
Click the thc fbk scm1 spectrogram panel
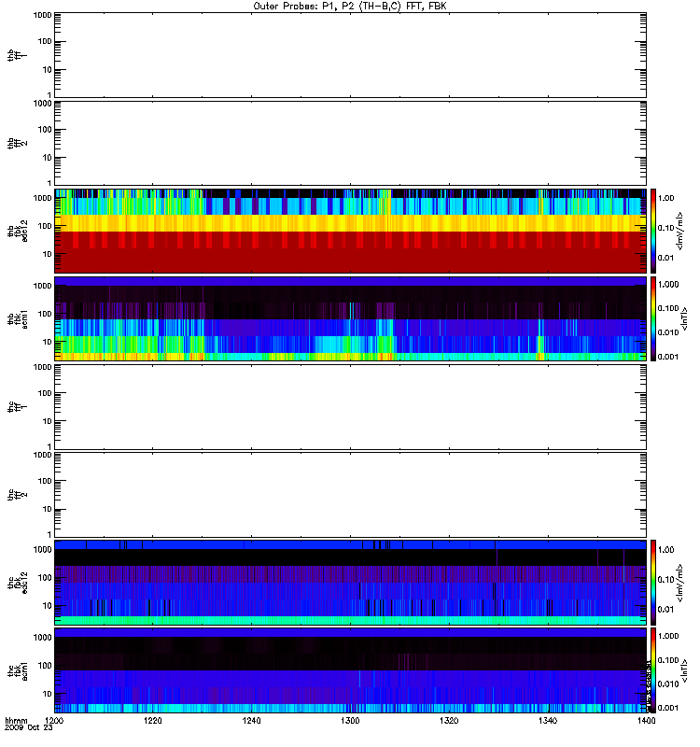tap(351, 670)
